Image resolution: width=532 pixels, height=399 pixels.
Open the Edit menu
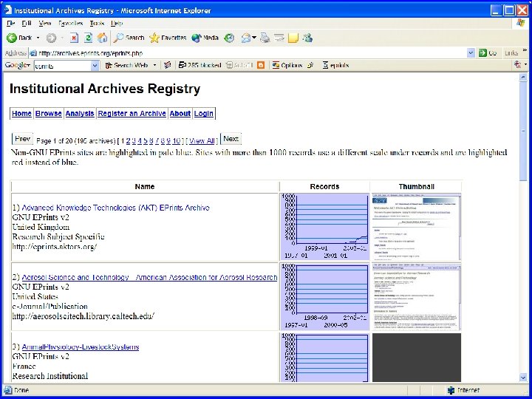26,23
